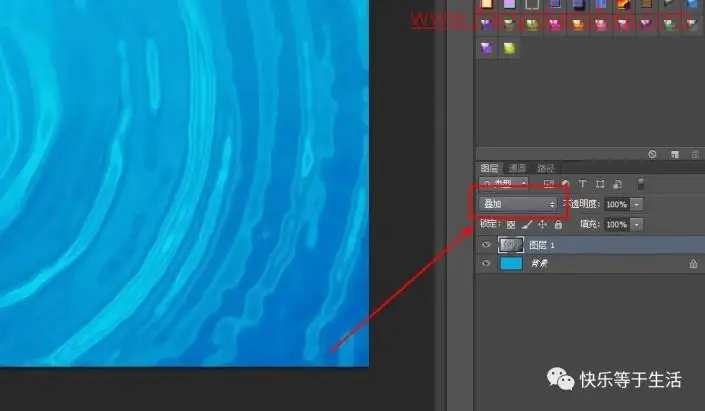
Task: Switch to the 路径 tab
Action: tap(546, 168)
